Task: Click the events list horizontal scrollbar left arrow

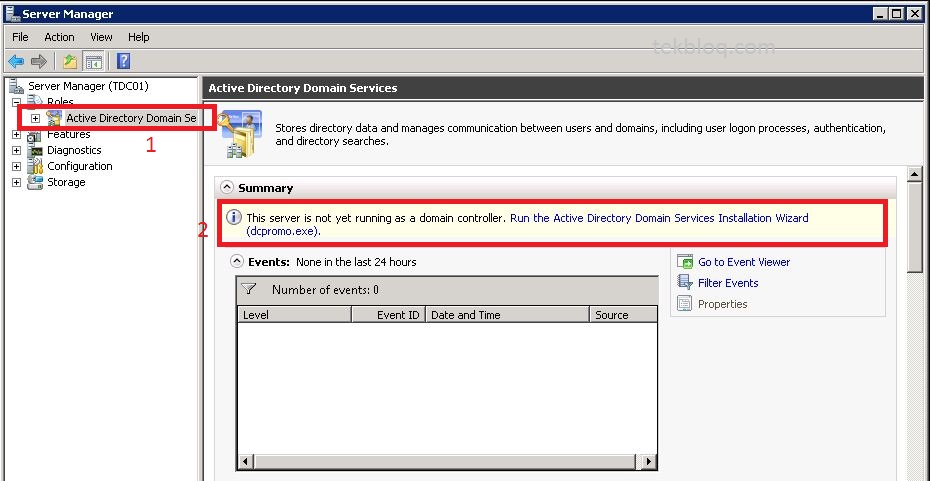Action: pyautogui.click(x=247, y=461)
